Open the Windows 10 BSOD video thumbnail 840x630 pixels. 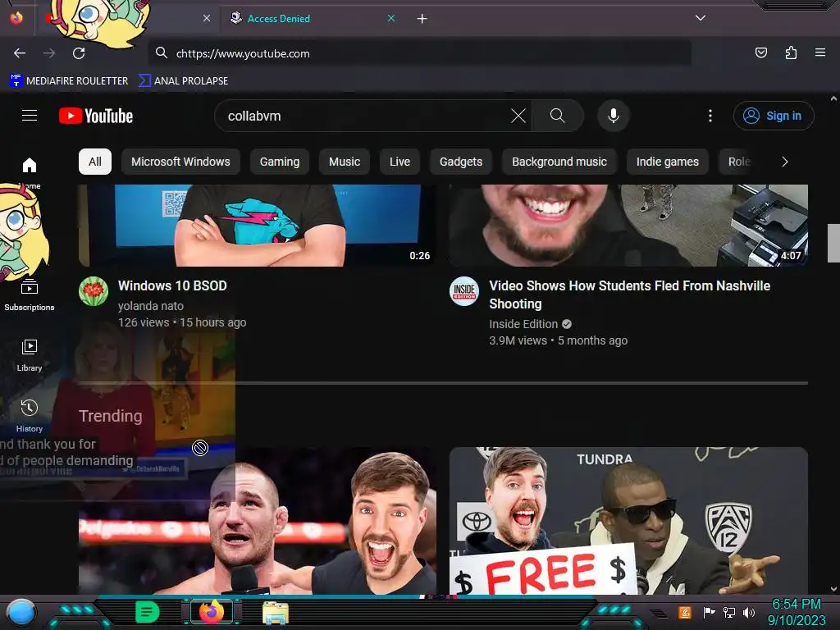(257, 226)
